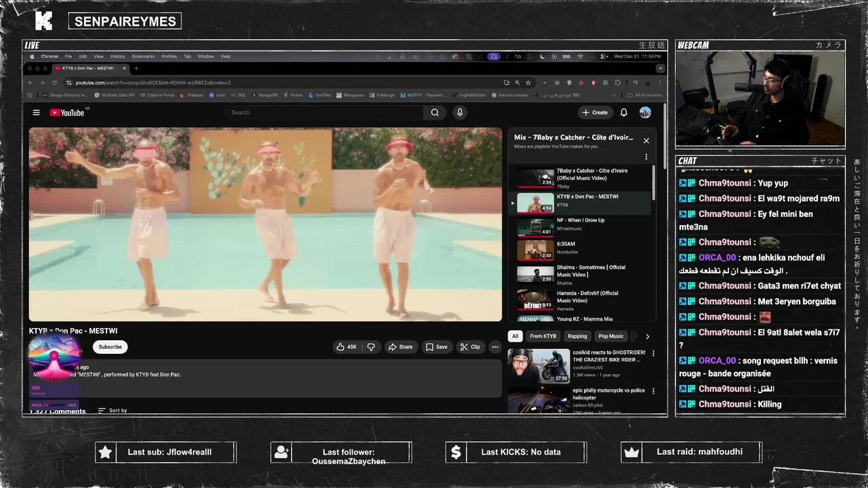
Task: Open macOS Control Center icon
Action: click(604, 56)
